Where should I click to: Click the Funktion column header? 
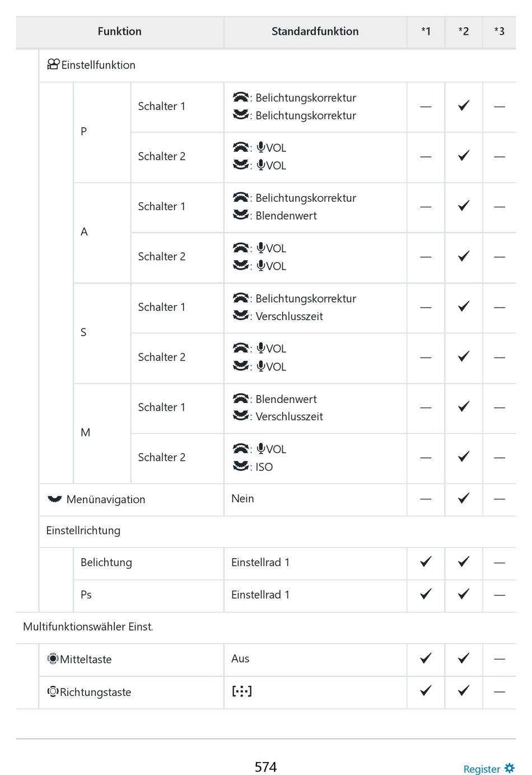coord(119,31)
